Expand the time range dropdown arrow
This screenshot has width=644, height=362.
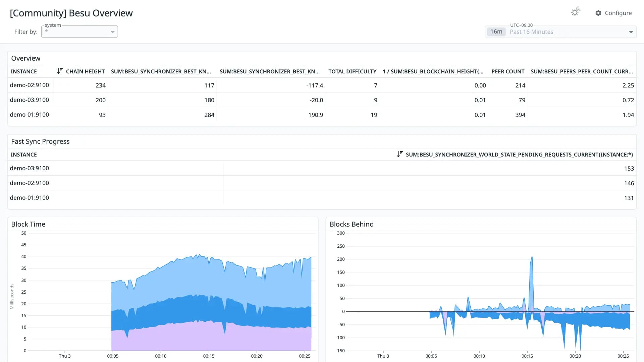tap(631, 32)
